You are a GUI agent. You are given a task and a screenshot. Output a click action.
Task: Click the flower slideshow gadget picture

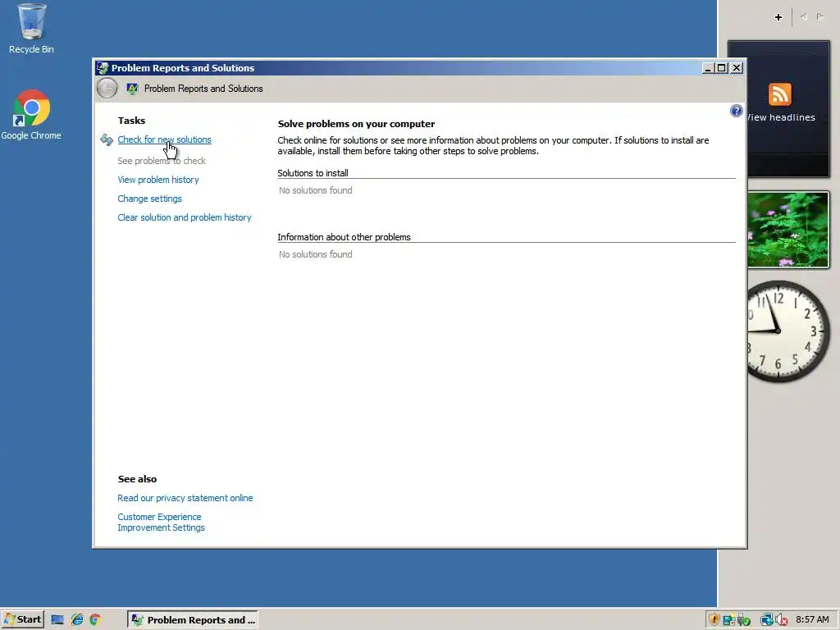(x=788, y=230)
